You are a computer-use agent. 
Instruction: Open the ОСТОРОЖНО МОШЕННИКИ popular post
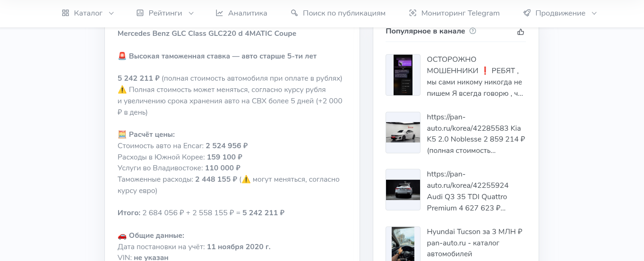point(475,76)
